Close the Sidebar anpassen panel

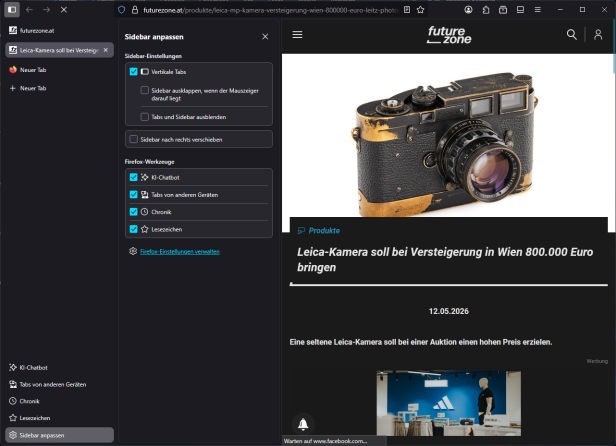[x=265, y=37]
